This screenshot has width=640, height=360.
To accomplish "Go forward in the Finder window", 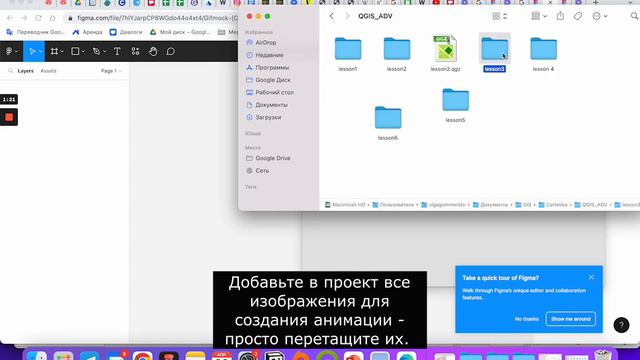I will (x=347, y=16).
